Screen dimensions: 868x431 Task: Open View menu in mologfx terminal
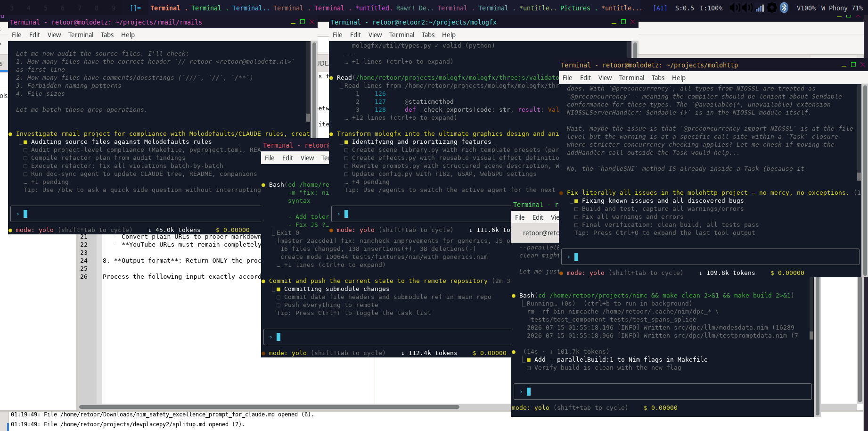coord(375,35)
